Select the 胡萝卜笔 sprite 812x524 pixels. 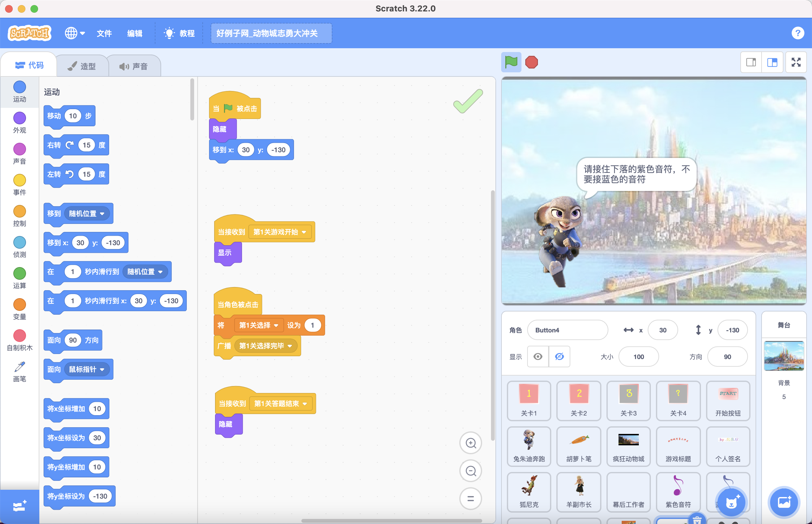579,446
